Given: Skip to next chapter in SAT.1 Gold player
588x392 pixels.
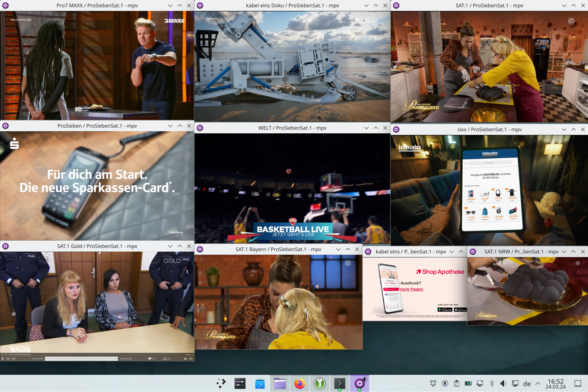Looking at the screenshot, I should coord(14,359).
